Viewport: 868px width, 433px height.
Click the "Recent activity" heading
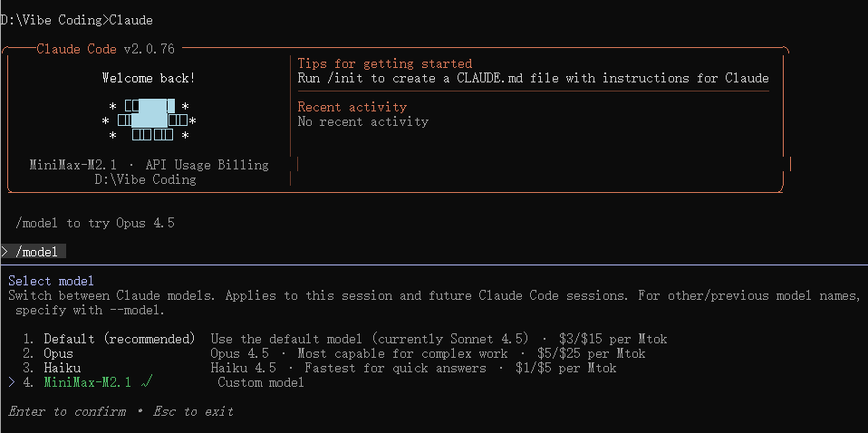pyautogui.click(x=352, y=107)
